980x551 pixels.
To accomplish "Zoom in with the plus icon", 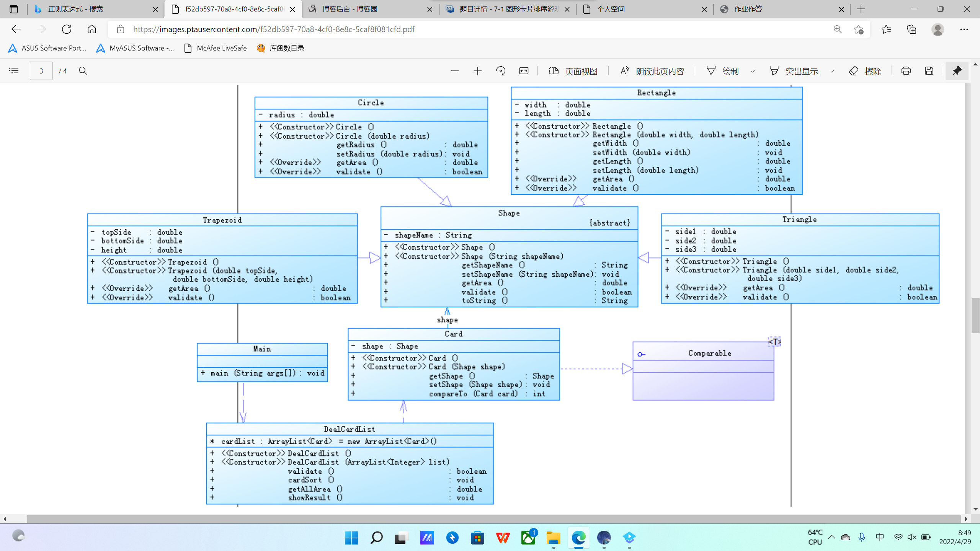I will coord(477,71).
